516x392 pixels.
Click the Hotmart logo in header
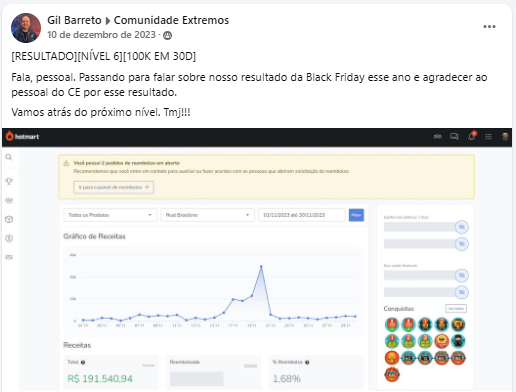pyautogui.click(x=23, y=136)
